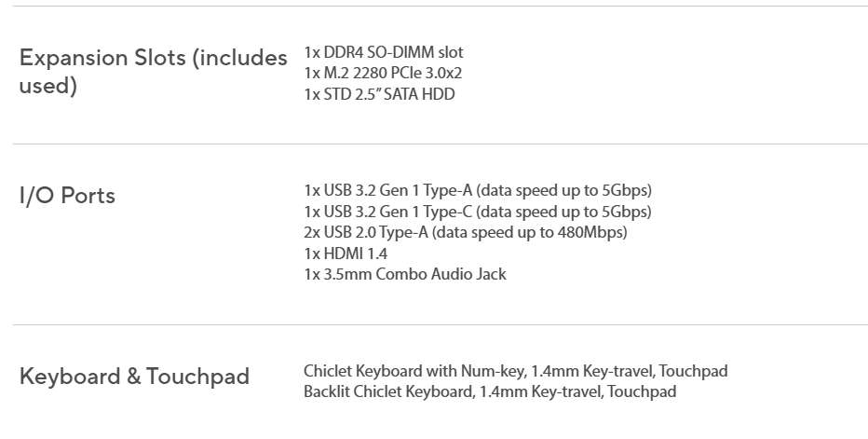Screen dimensions: 868x439
Task: Click the USB 3.2 Gen 1 Type-C line
Action: point(477,212)
